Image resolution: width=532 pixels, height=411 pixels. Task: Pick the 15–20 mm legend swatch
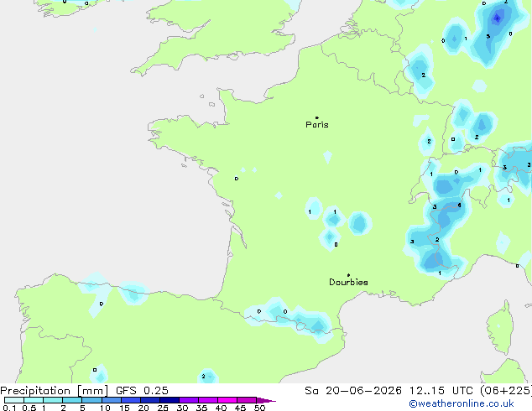point(131,400)
